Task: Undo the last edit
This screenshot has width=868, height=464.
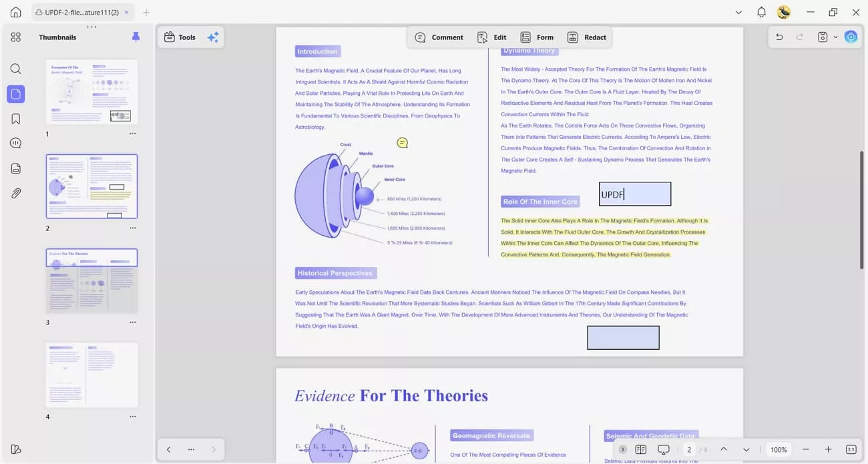Action: [x=779, y=37]
